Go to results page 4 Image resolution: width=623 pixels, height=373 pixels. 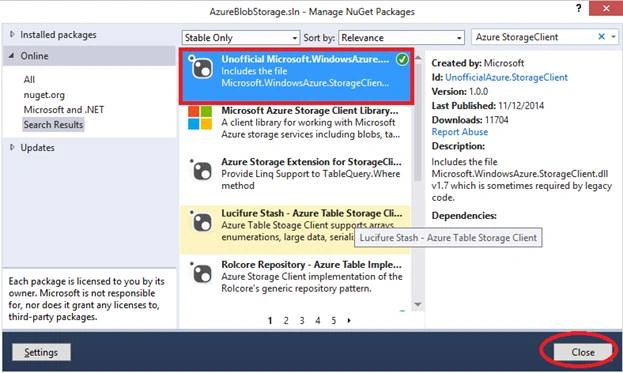click(317, 321)
